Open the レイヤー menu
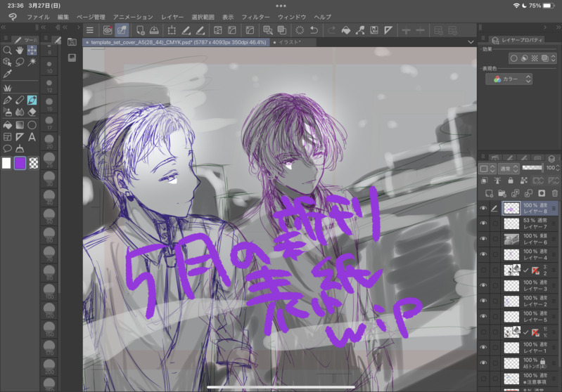Image resolution: width=562 pixels, height=392 pixels. (x=172, y=17)
